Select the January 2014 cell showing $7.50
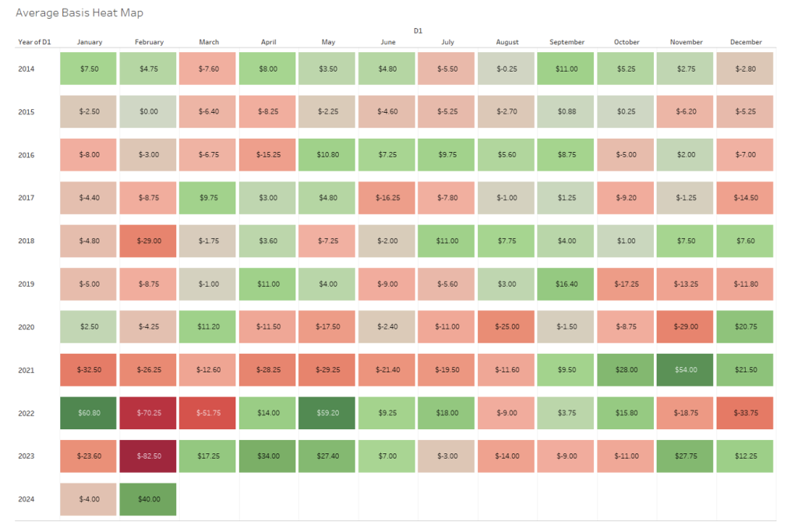The width and height of the screenshot is (798, 532). point(89,69)
